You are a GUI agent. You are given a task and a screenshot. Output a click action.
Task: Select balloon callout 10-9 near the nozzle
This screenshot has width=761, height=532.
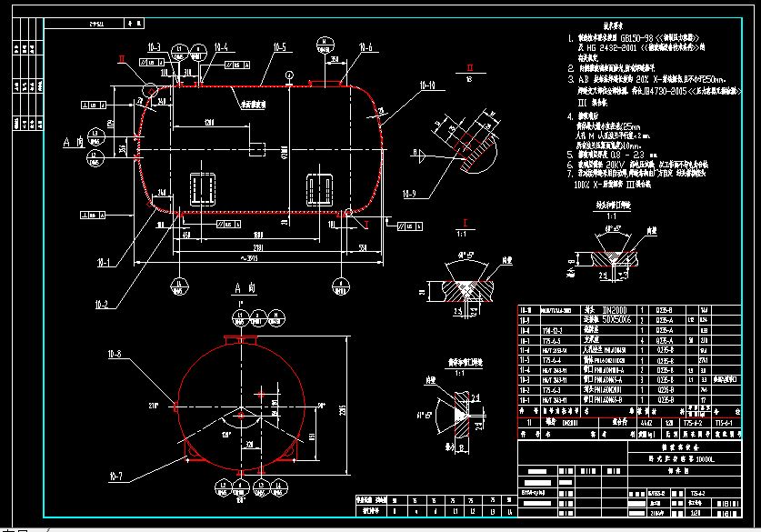click(409, 192)
